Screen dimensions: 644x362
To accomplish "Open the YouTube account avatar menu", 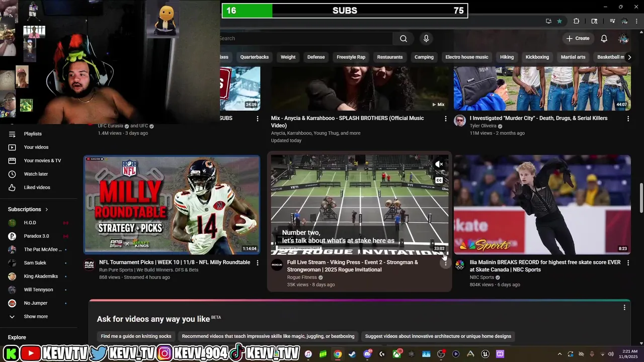I will pos(623,39).
